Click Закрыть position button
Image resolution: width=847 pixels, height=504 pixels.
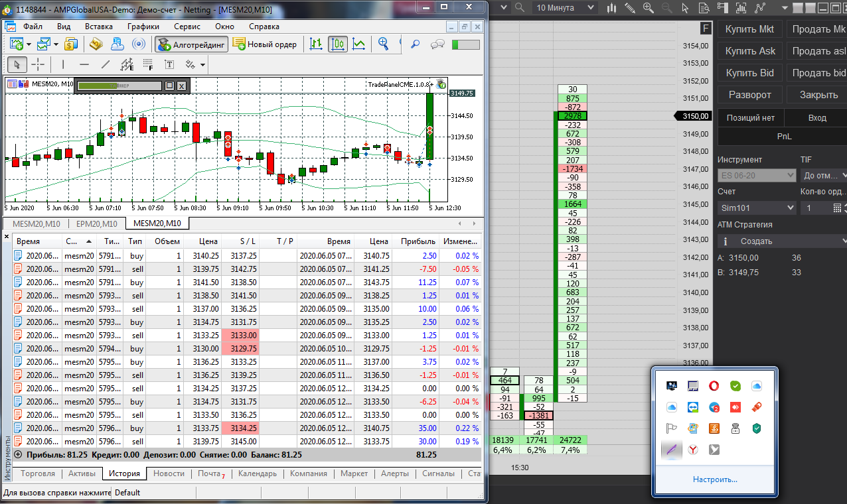[818, 95]
